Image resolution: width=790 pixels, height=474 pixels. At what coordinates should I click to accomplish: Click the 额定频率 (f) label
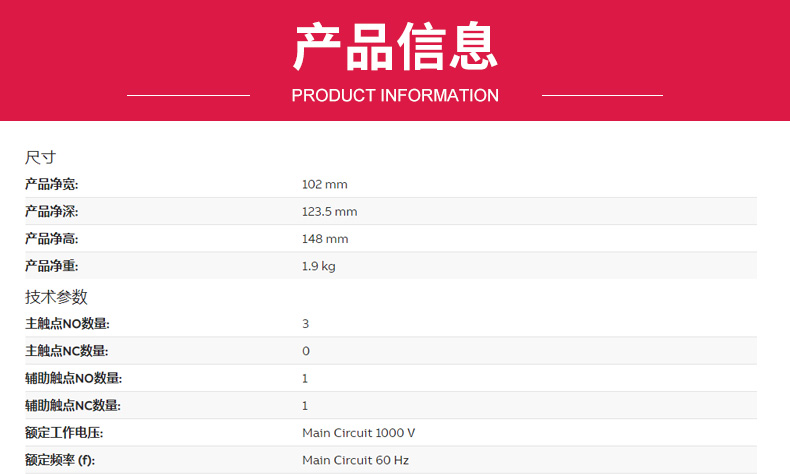point(60,460)
